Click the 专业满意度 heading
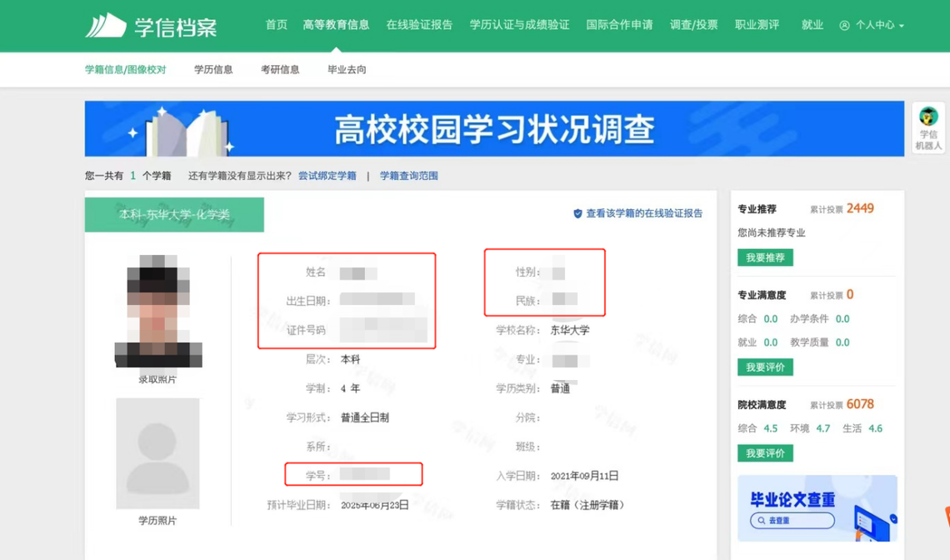 pyautogui.click(x=762, y=295)
